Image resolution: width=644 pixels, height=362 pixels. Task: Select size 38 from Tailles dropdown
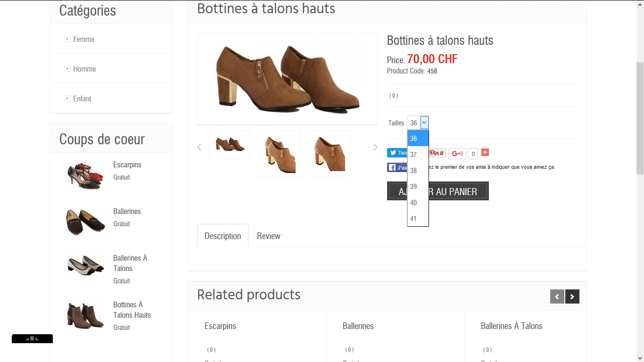tap(413, 171)
